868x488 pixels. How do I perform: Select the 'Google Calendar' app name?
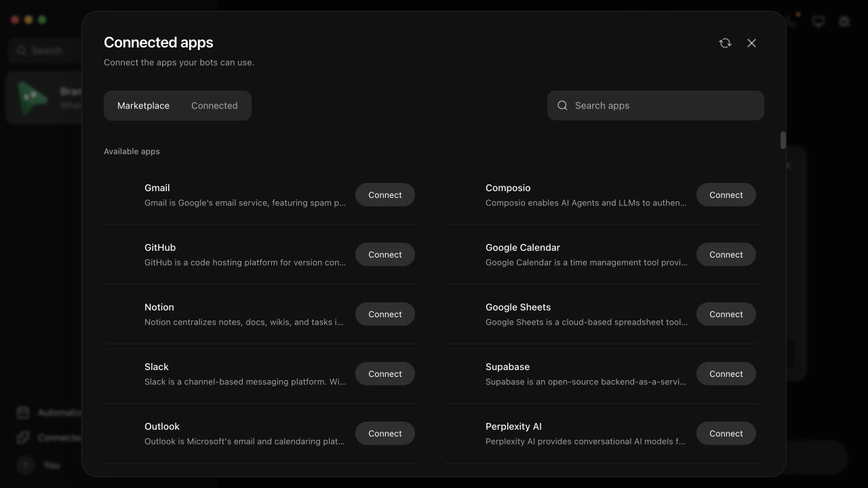coord(523,247)
